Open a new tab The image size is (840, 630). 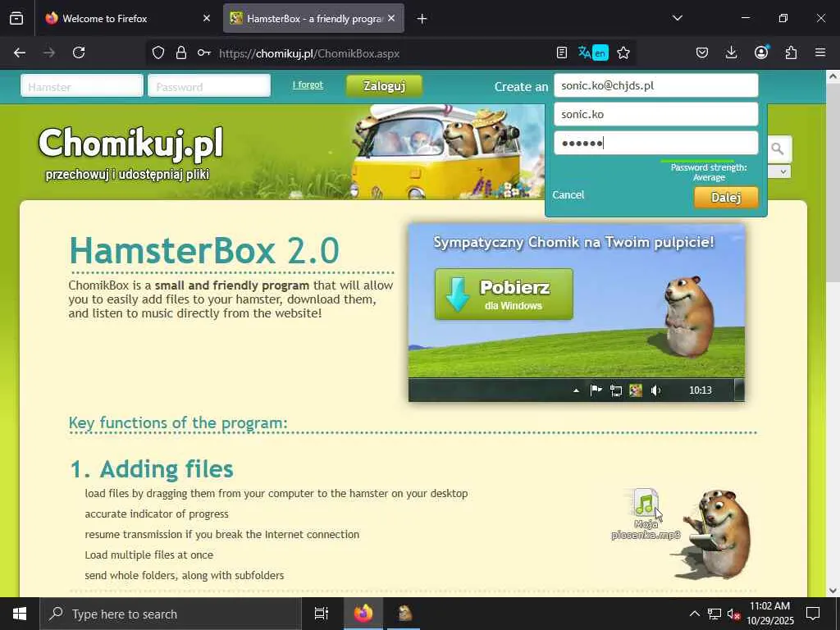click(x=422, y=19)
